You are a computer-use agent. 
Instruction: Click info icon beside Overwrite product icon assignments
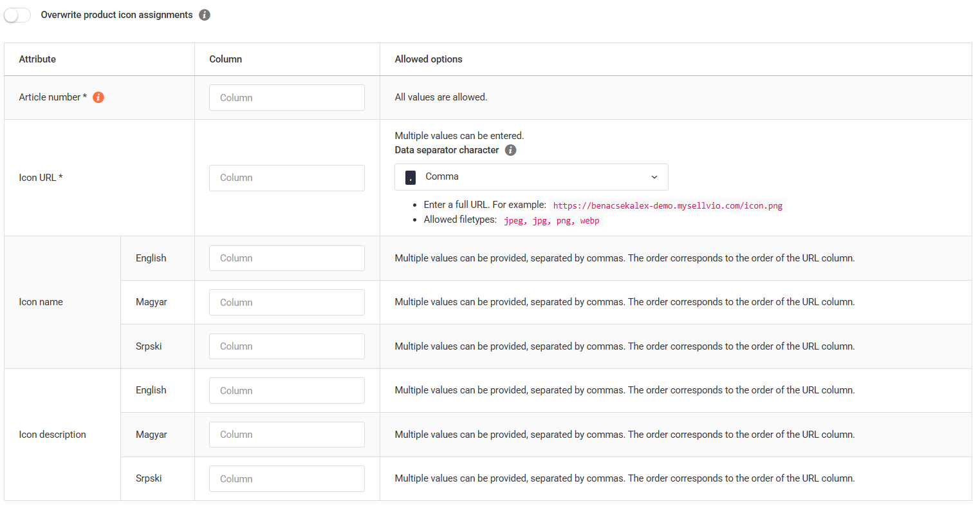point(205,15)
